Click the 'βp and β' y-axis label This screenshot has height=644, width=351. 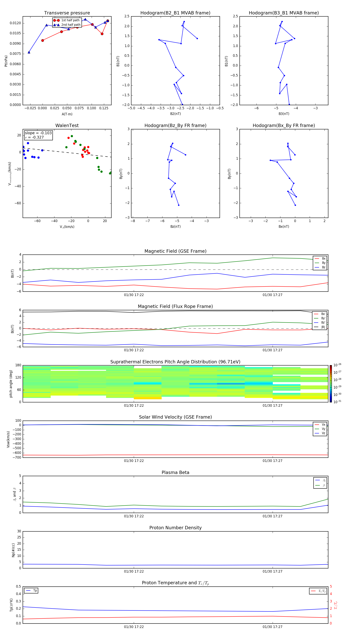[x=15, y=495]
